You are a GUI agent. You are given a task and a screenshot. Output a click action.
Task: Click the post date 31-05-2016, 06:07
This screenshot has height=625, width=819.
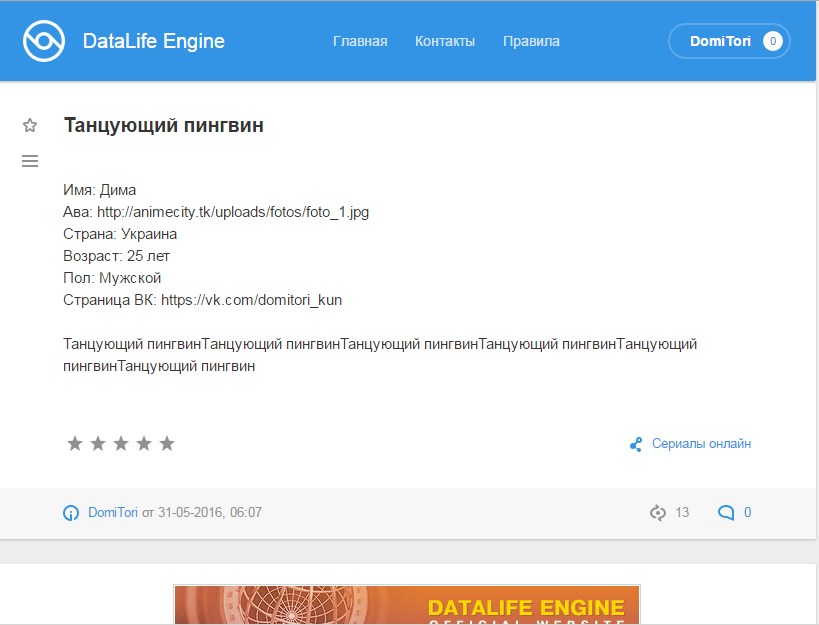pyautogui.click(x=210, y=512)
